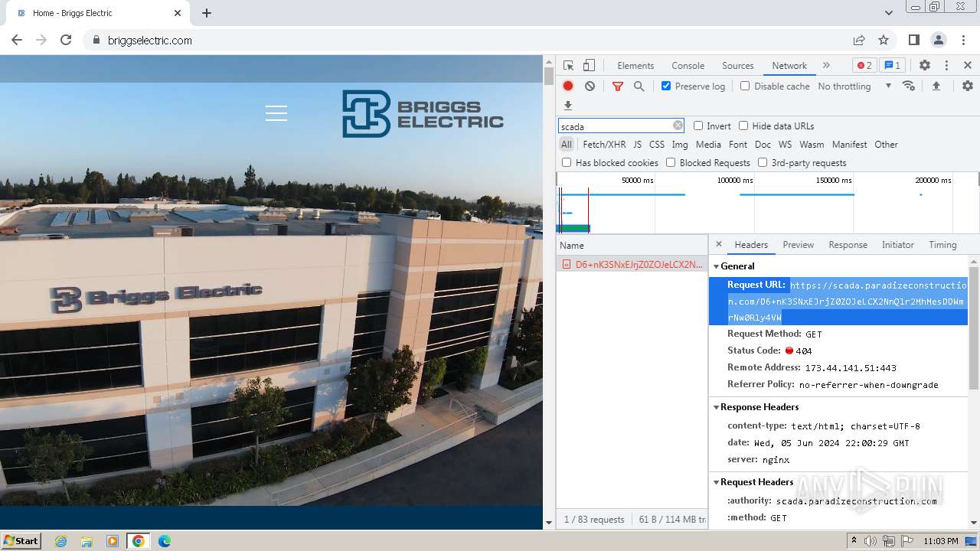Reload the browser page
The image size is (980, 551).
66,40
